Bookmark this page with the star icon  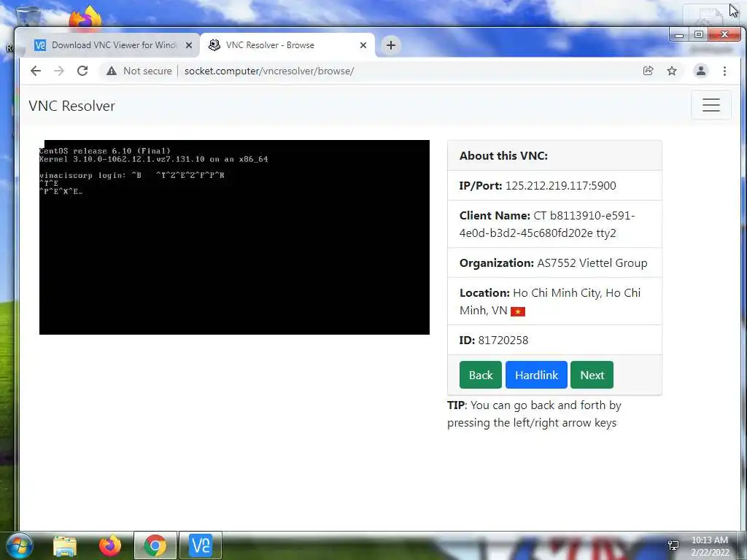tap(672, 71)
